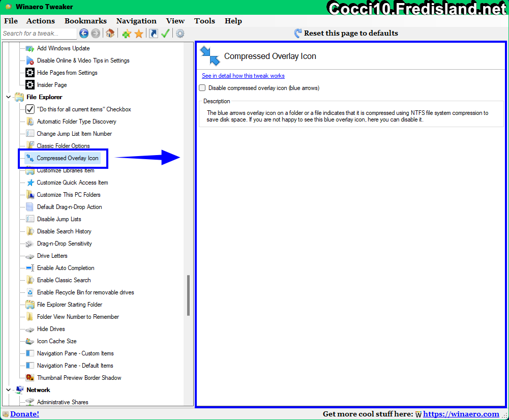The width and height of the screenshot is (509, 420).
Task: Select the Network category label
Action: tap(38, 390)
